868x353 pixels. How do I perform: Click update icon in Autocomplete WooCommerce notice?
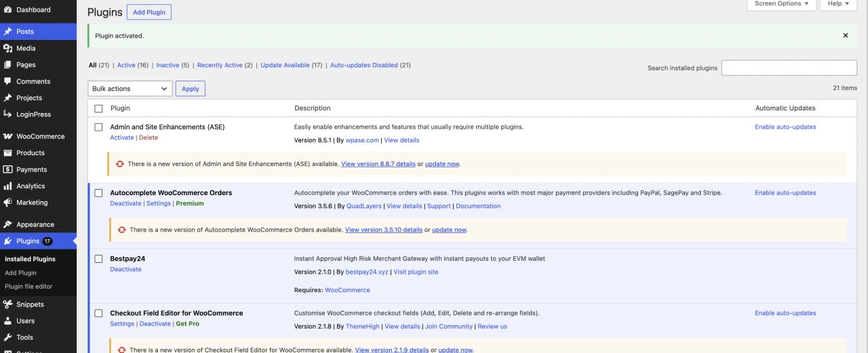pyautogui.click(x=122, y=230)
